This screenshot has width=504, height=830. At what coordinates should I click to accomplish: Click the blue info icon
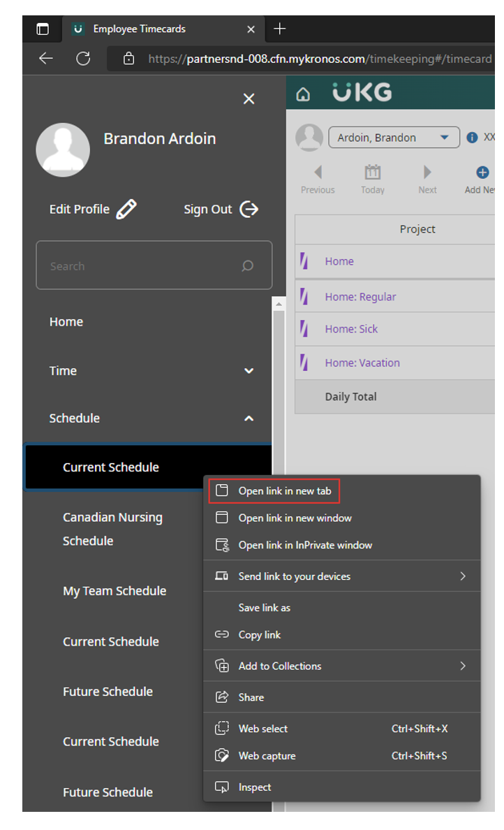[472, 138]
